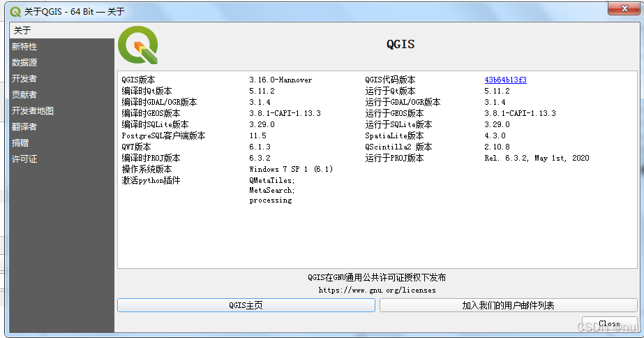Click 加入我们的用户邮件列表 button

click(508, 305)
